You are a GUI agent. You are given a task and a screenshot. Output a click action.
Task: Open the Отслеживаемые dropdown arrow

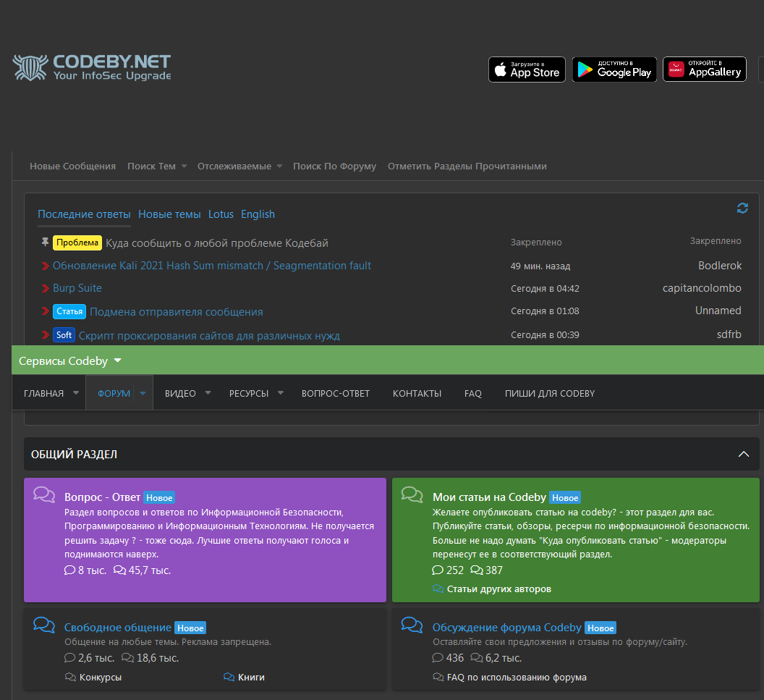click(x=280, y=166)
